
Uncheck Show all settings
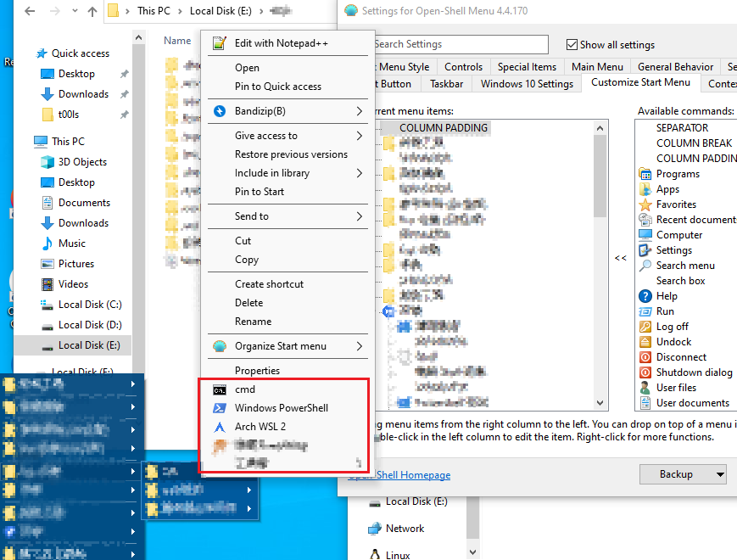coord(573,44)
